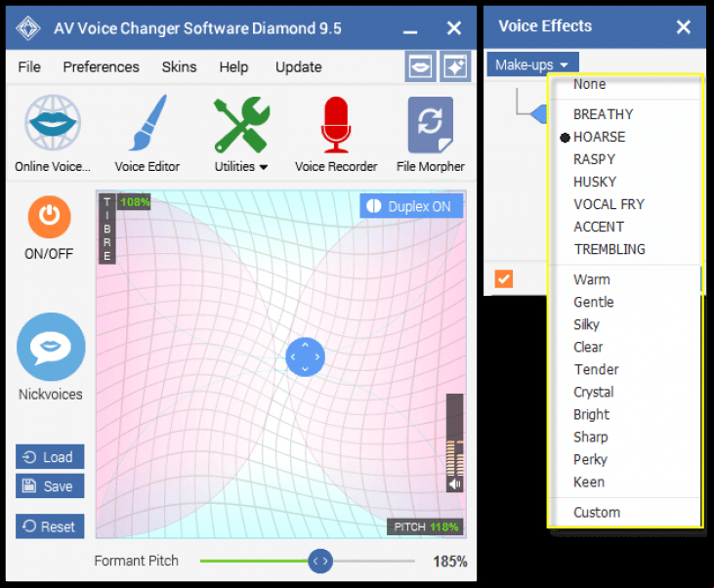Click the lips panel icon in menu bar

[x=420, y=66]
